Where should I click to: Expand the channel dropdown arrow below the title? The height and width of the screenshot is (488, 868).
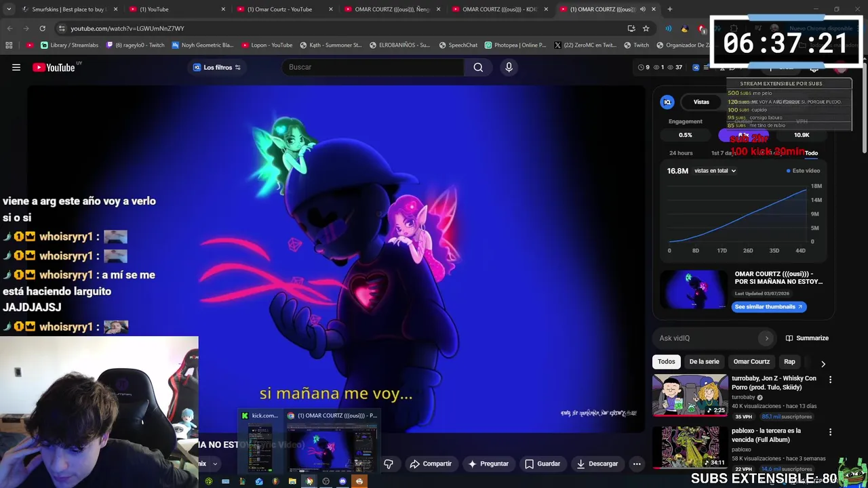tap(214, 464)
